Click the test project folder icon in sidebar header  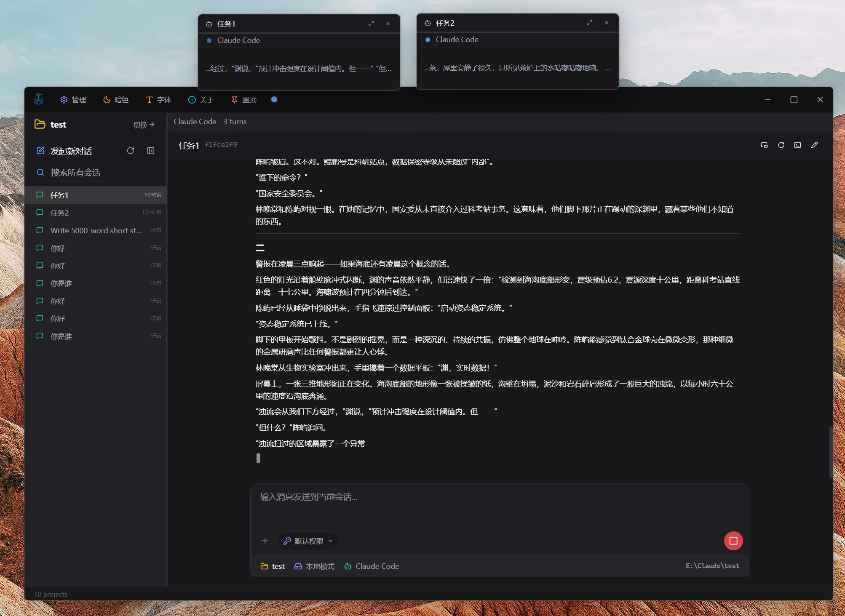(x=40, y=124)
